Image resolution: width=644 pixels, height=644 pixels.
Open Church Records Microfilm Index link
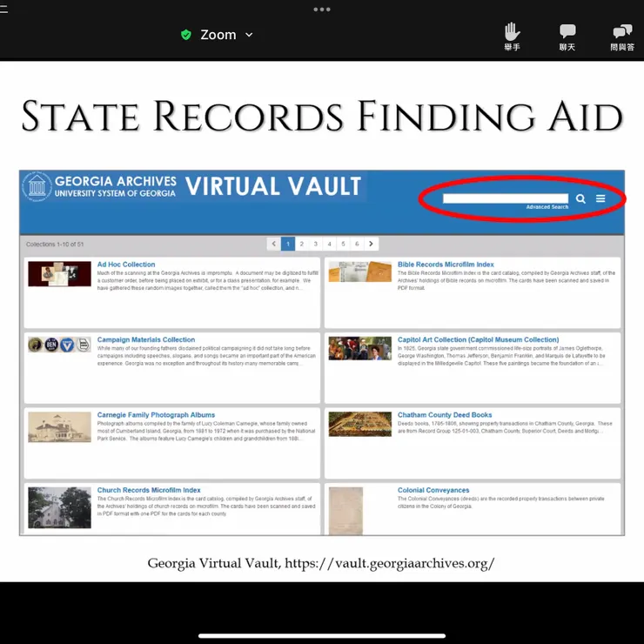[x=149, y=490]
